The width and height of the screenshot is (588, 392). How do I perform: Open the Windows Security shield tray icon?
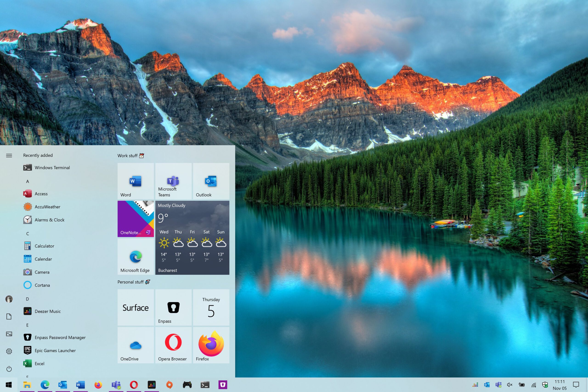(545, 385)
